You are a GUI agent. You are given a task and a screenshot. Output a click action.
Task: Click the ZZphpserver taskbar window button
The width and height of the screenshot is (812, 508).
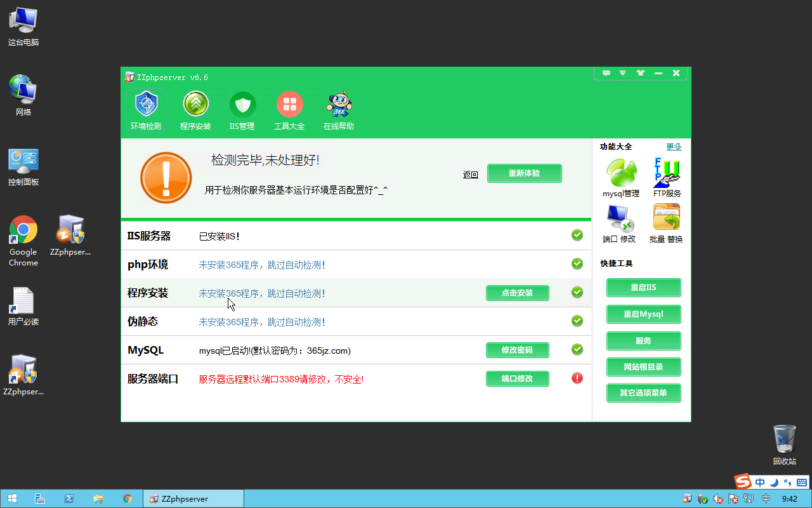pos(193,498)
